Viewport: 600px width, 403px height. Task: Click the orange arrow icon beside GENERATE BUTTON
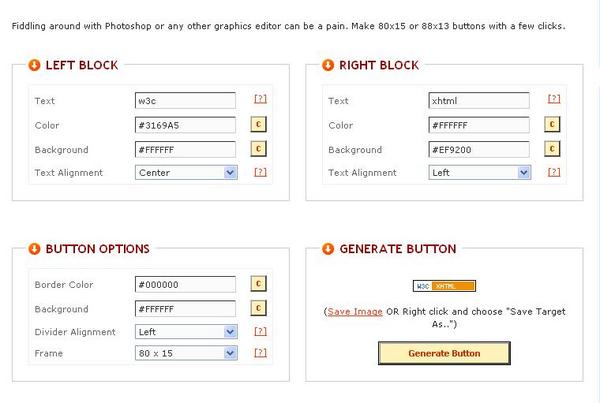[328, 249]
